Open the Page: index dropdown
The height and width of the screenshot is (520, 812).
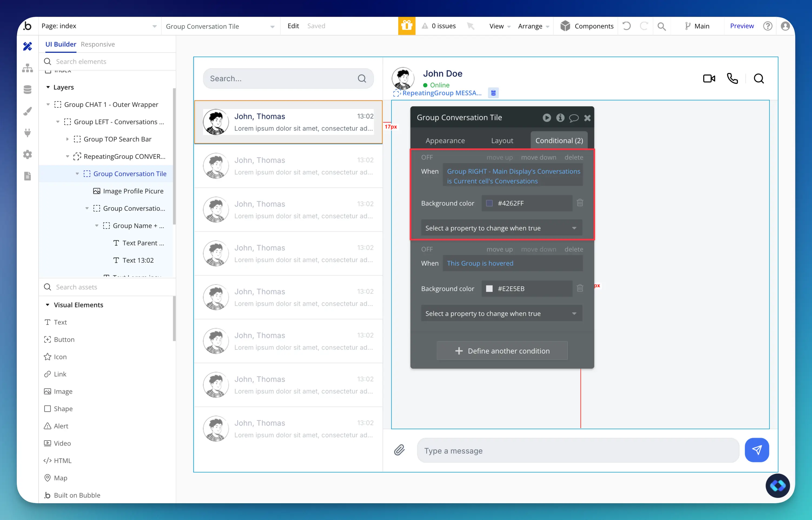99,26
